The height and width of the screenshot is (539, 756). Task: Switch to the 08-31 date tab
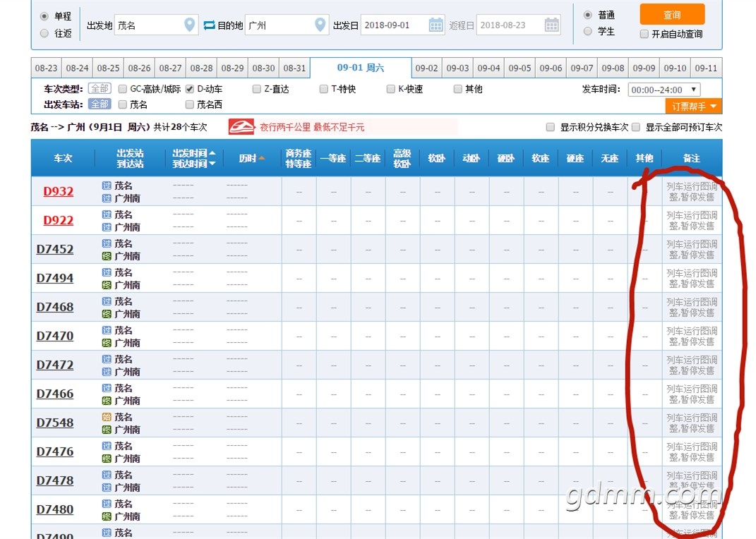tap(294, 68)
